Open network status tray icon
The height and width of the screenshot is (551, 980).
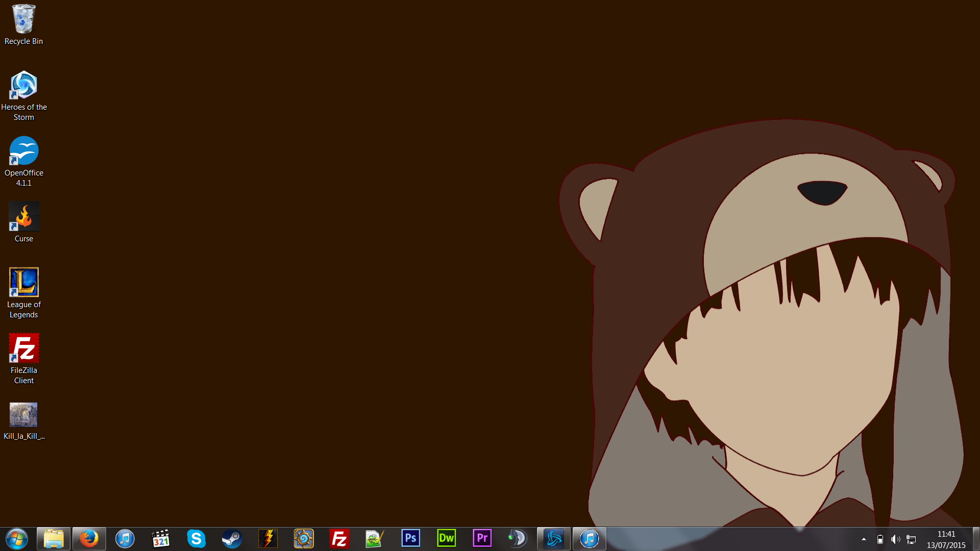click(x=911, y=539)
